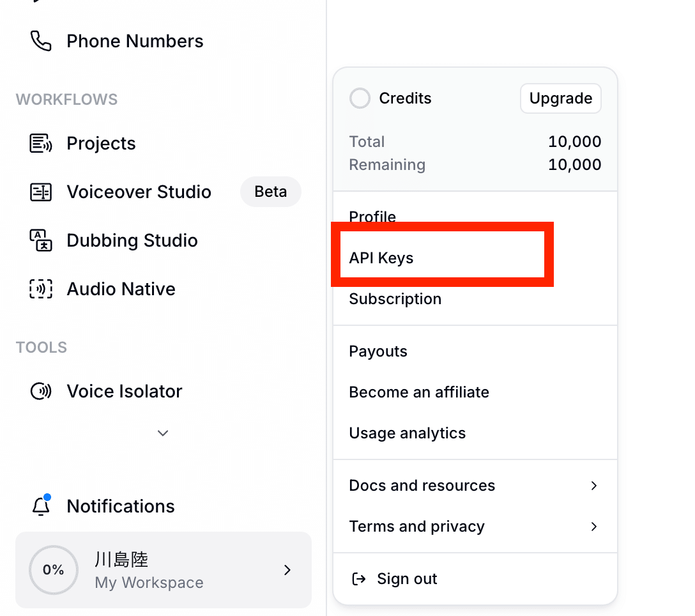Open the Profile menu item
Image resolution: width=695 pixels, height=616 pixels.
pos(372,217)
